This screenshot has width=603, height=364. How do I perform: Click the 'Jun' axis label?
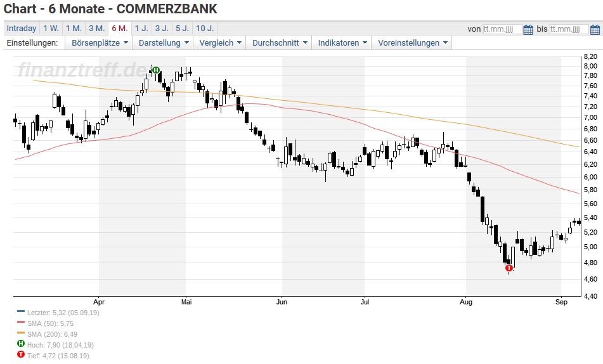coord(282,302)
